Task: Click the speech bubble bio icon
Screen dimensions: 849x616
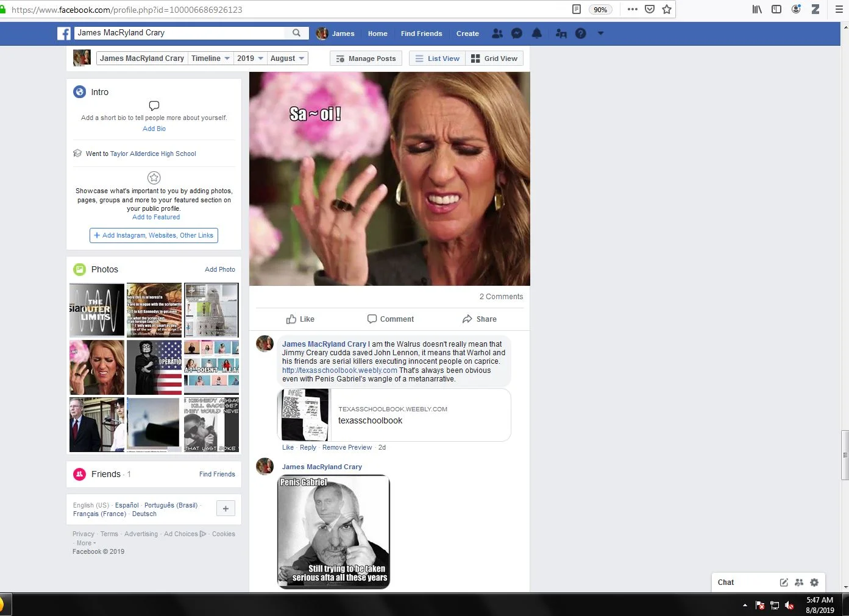Action: (x=154, y=106)
